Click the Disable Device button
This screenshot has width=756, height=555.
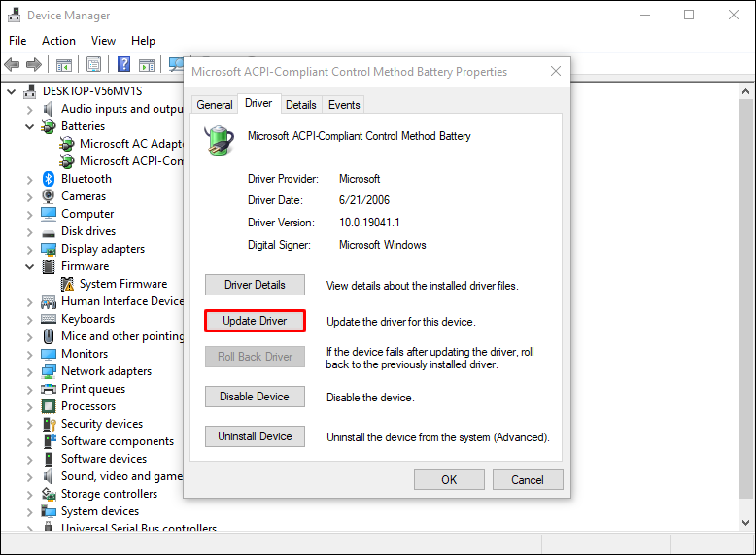point(255,397)
